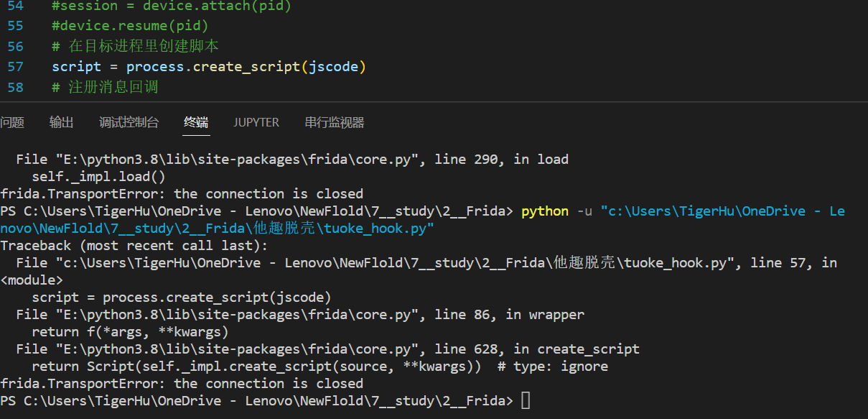Select line number 54 in gutter
Screen dimensions: 868x419
coord(15,6)
